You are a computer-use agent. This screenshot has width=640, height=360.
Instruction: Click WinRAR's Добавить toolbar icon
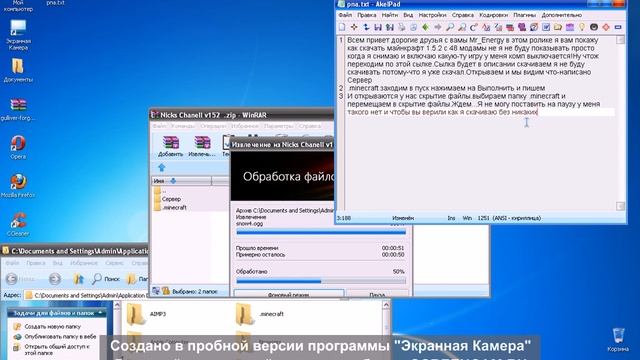point(171,147)
